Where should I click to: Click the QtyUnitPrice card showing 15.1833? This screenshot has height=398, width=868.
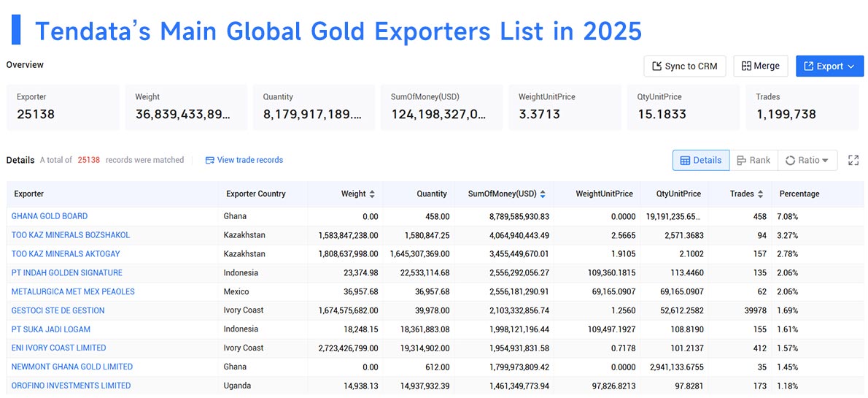point(683,107)
